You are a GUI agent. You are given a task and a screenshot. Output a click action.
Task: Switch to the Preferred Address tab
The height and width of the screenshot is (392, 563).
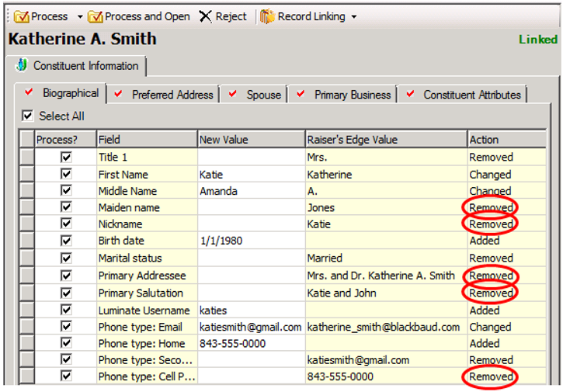click(x=172, y=95)
